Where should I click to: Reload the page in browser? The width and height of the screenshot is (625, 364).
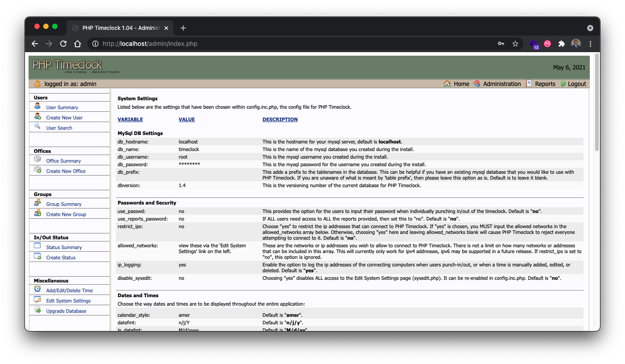pyautogui.click(x=63, y=44)
